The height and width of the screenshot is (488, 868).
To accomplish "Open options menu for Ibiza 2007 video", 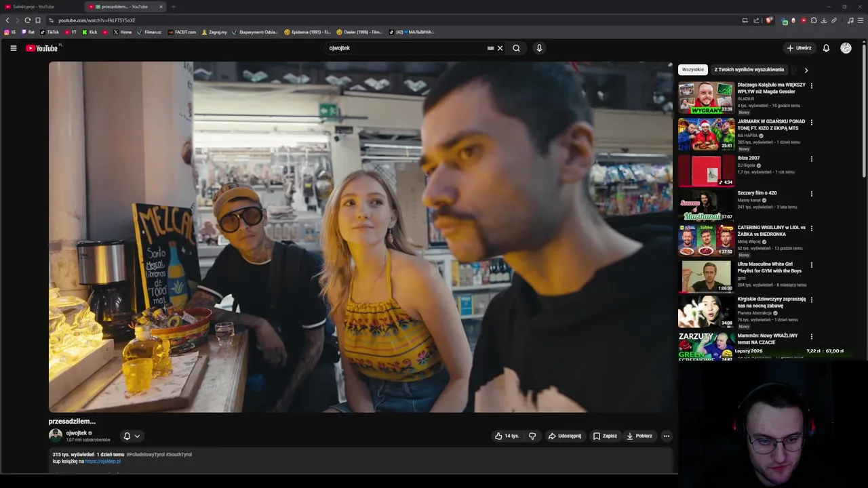I will coord(811,159).
